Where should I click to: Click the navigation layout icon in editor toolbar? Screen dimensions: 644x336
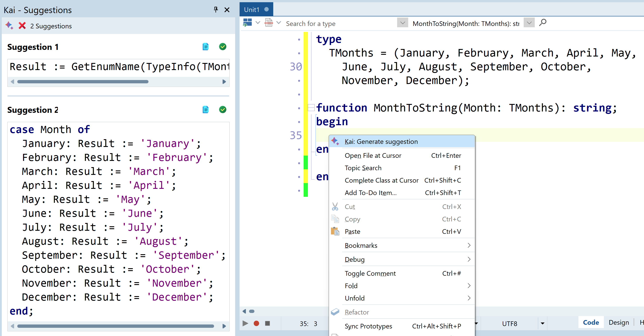point(248,23)
